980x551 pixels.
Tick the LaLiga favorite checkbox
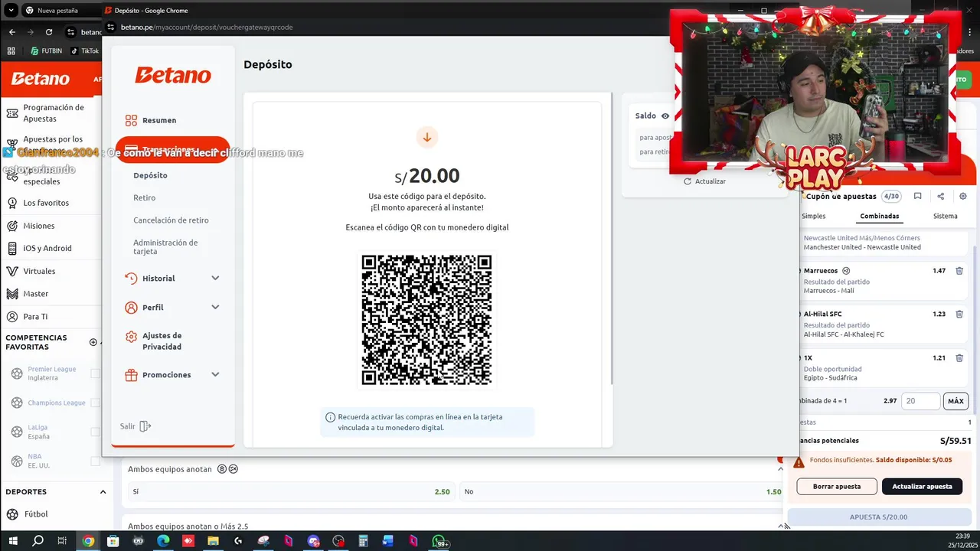pos(96,432)
